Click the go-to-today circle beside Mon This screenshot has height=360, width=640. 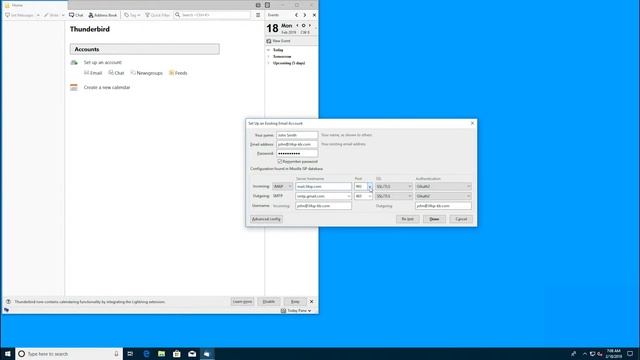click(x=303, y=25)
